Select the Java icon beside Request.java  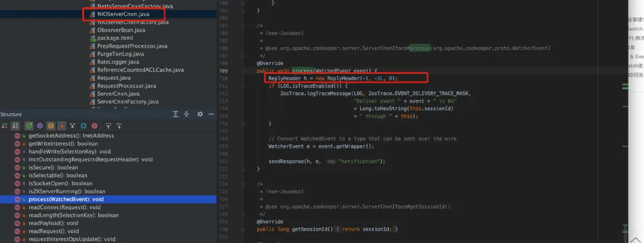point(92,77)
